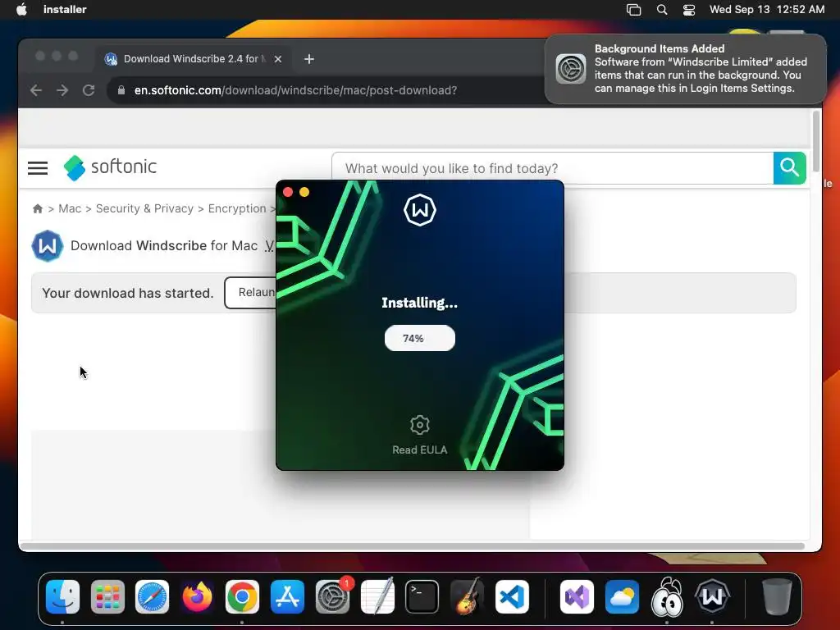Open Finder from the Dock
The height and width of the screenshot is (630, 840).
(x=62, y=596)
